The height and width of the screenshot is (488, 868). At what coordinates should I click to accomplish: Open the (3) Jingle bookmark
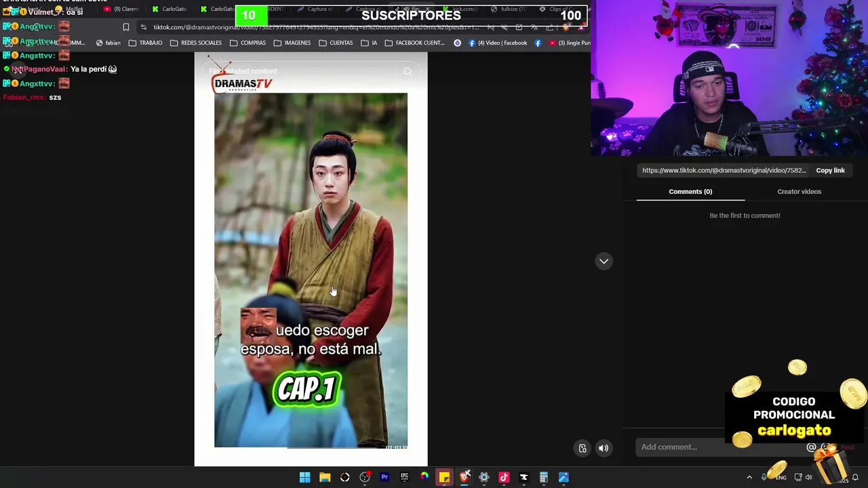[x=570, y=43]
